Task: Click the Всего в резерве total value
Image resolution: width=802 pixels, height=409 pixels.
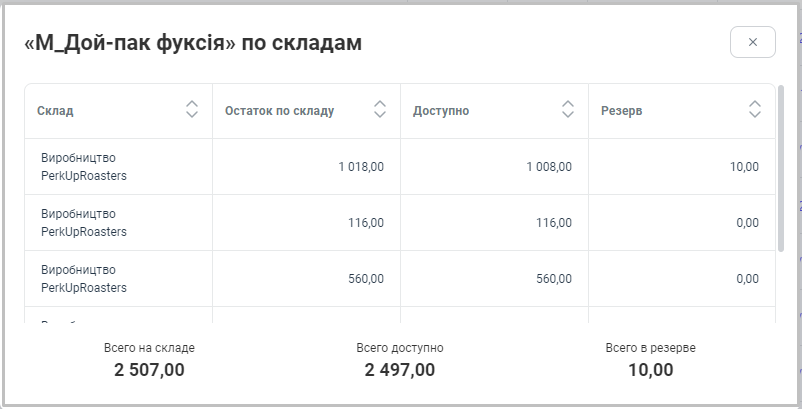Action: (x=650, y=370)
